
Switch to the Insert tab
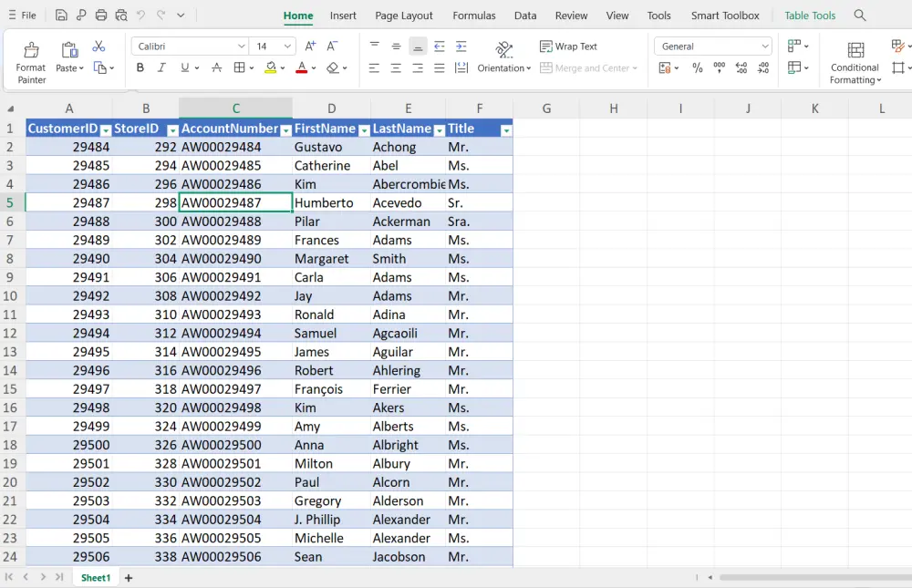pyautogui.click(x=343, y=15)
